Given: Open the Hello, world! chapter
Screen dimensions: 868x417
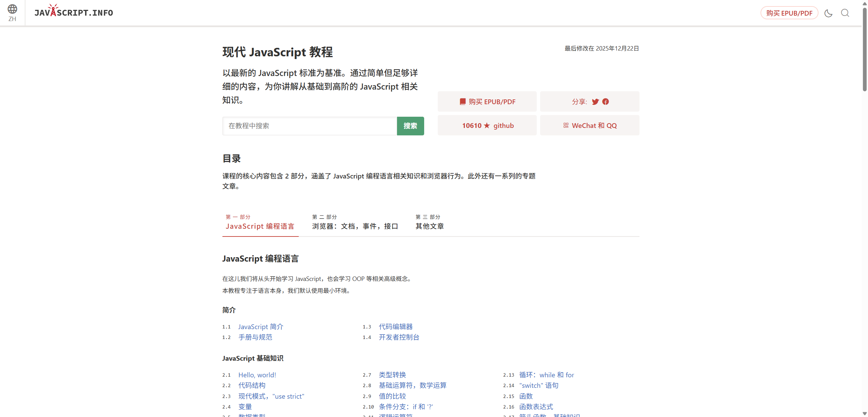Looking at the screenshot, I should pos(257,375).
